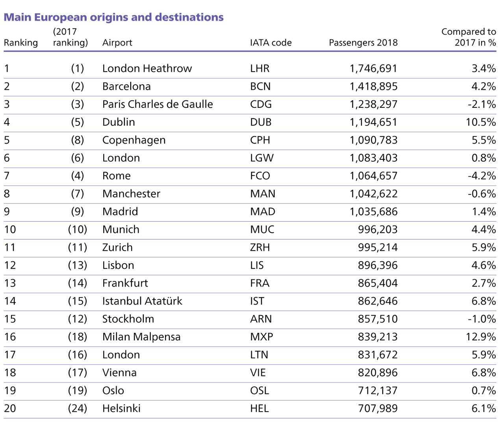Image resolution: width=504 pixels, height=425 pixels.
Task: Select the -2.1% change value
Action: click(482, 104)
